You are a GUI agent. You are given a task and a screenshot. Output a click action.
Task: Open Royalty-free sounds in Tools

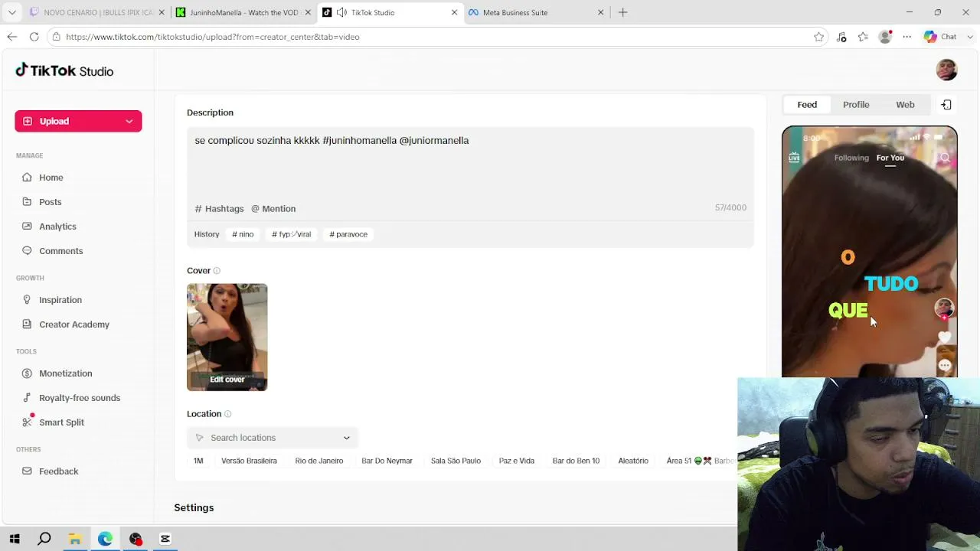point(80,398)
